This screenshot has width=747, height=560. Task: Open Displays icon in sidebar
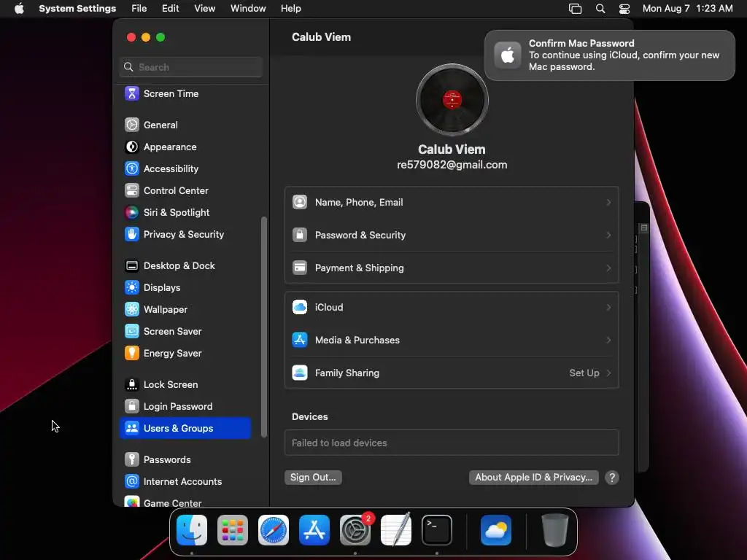click(131, 287)
